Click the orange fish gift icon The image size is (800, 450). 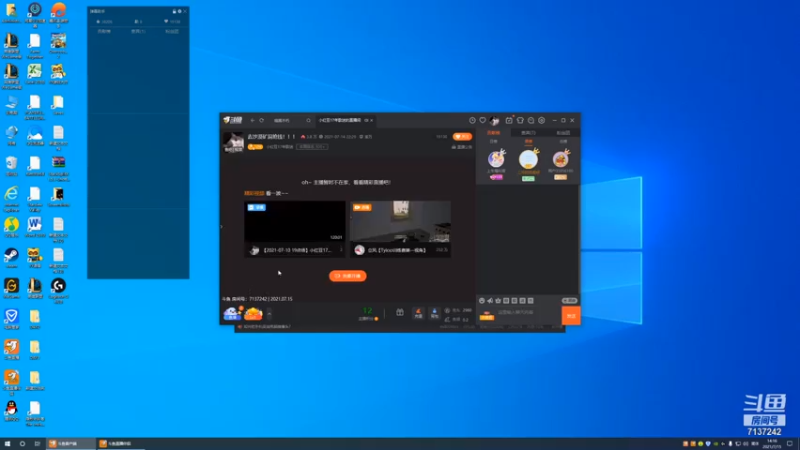click(418, 313)
